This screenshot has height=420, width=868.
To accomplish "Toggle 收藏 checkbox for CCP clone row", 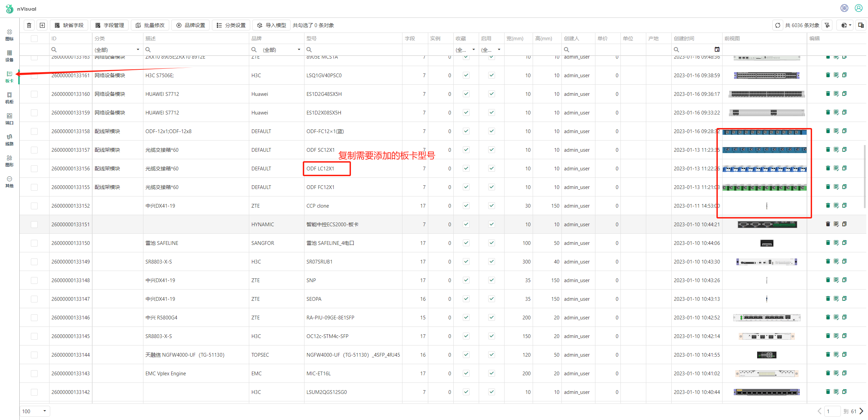I will 466,206.
